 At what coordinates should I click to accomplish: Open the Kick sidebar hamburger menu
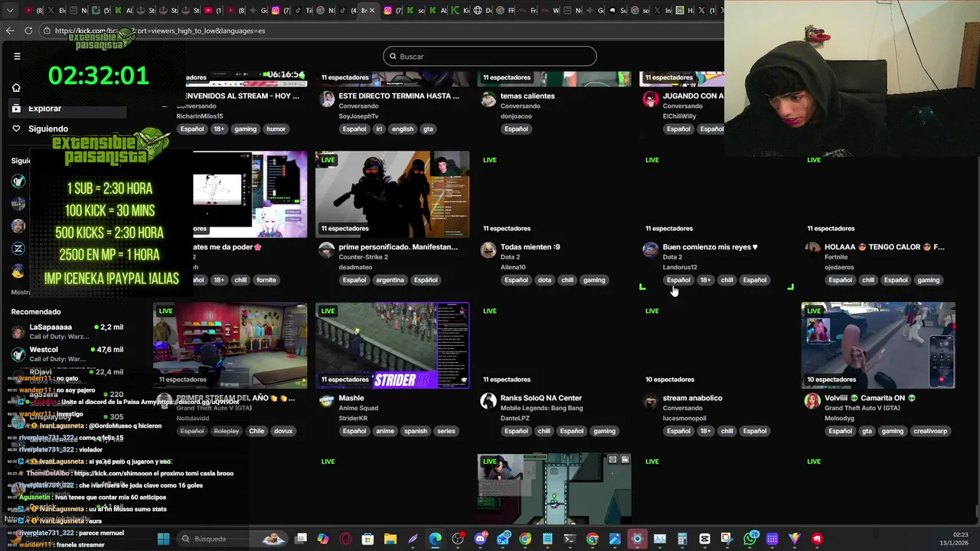17,56
